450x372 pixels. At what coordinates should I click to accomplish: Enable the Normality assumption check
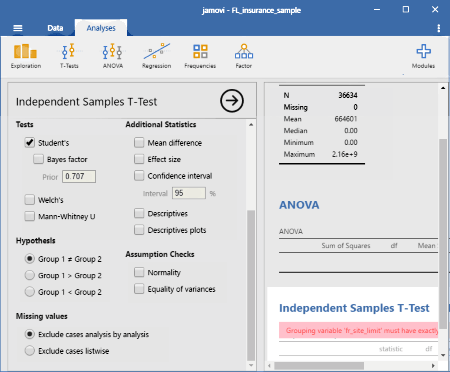pos(139,272)
